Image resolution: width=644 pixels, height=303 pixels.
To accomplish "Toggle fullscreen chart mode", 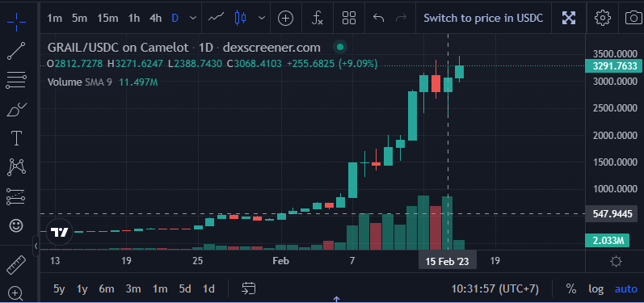I will point(568,18).
